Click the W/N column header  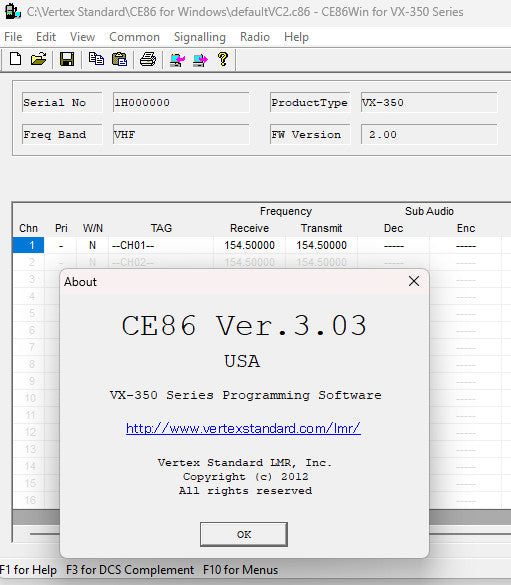93,228
